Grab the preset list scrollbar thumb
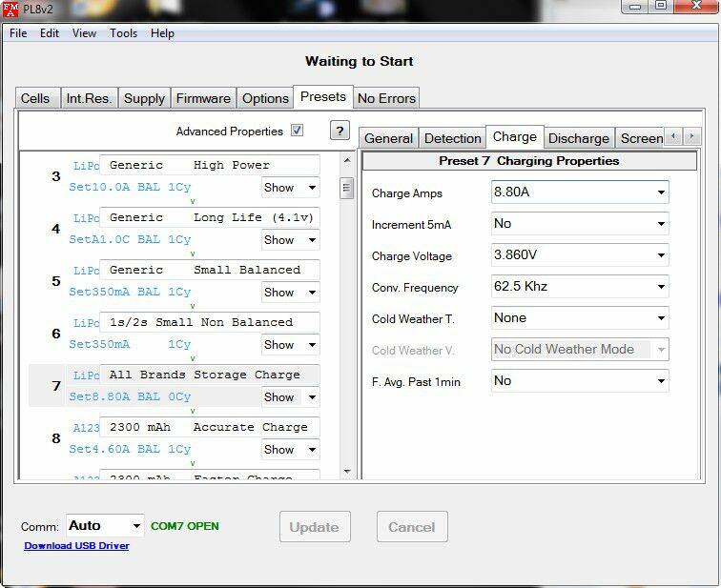Viewport: 721px width, 588px height. pyautogui.click(x=347, y=188)
